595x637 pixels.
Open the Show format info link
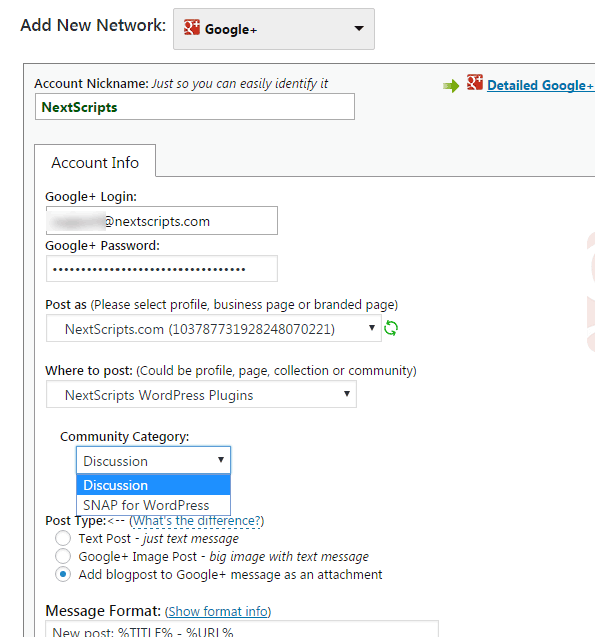point(218,611)
